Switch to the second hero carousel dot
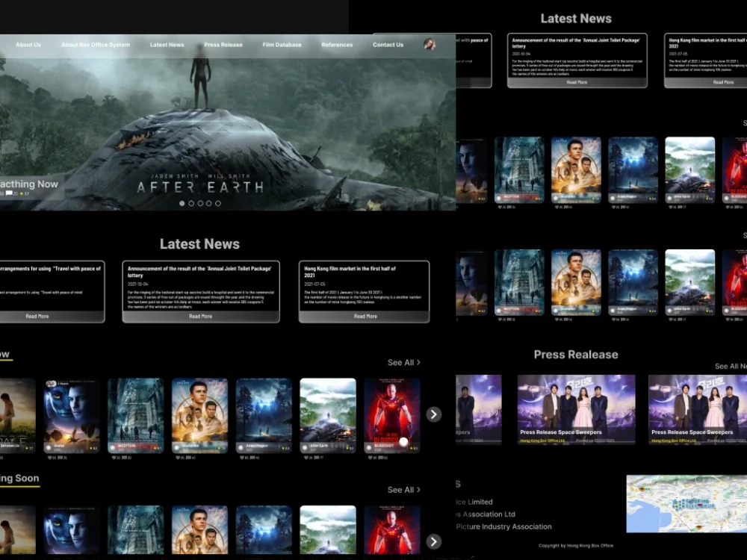The width and height of the screenshot is (747, 560). pyautogui.click(x=191, y=203)
